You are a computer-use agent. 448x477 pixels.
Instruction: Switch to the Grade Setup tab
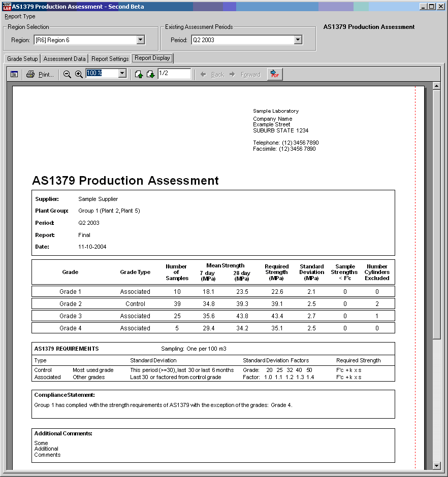point(22,59)
